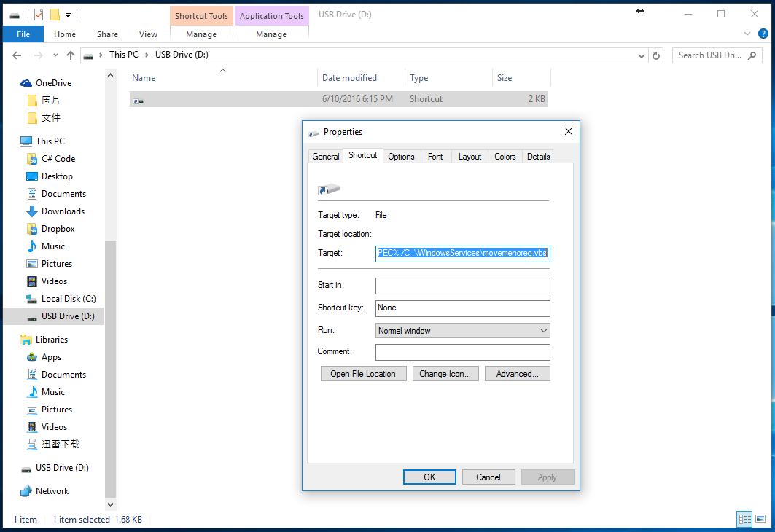Image resolution: width=775 pixels, height=532 pixels.
Task: Click Cancel in Properties dialog
Action: click(488, 477)
